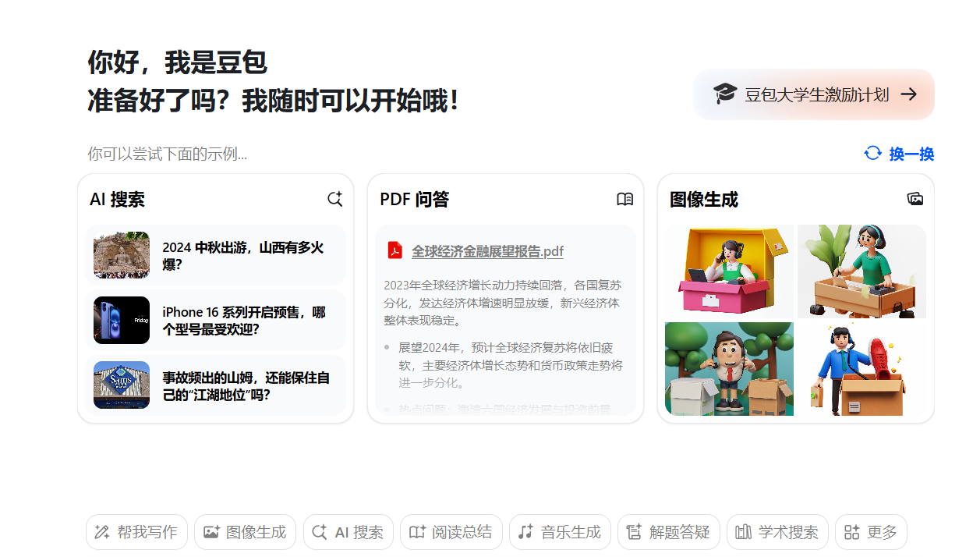Click the Buddha statue thumbnail

122,255
